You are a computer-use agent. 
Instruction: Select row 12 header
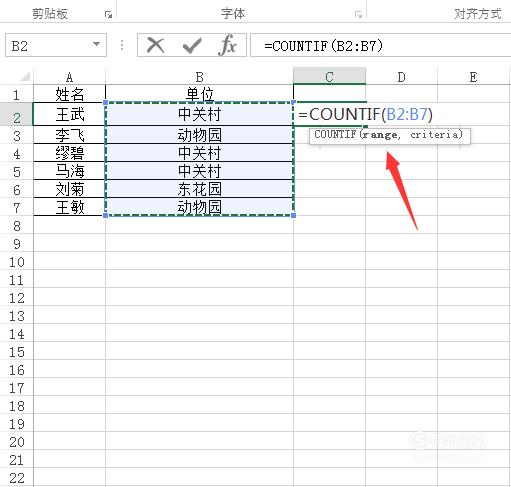(x=17, y=298)
